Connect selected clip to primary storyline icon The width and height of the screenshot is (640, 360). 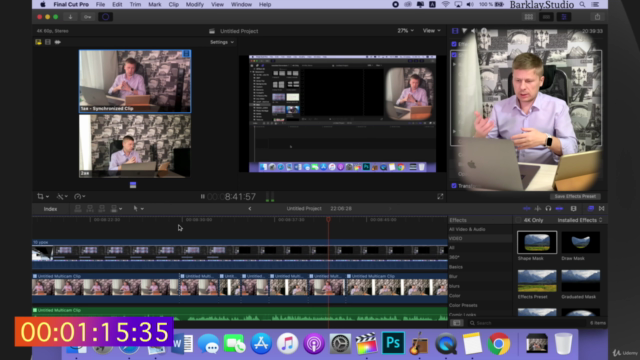point(78,209)
